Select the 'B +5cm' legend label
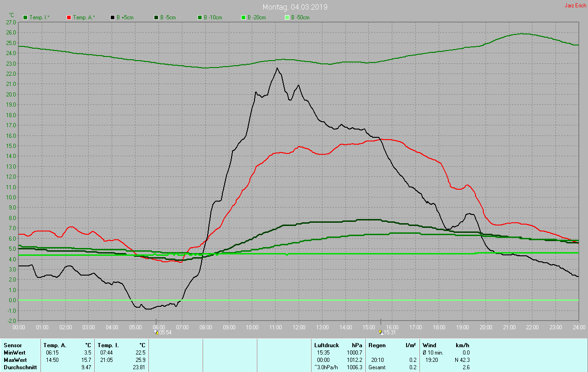The height and width of the screenshot is (372, 588). point(125,17)
